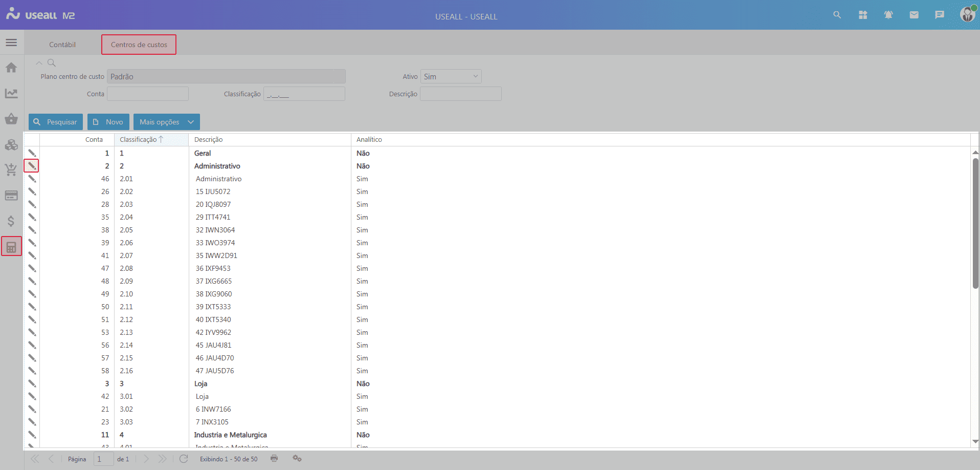Open the Ativo dropdown set to Sim

(x=451, y=76)
